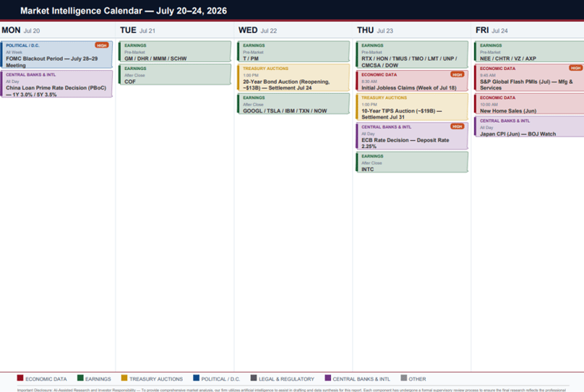Click the TREASURY AUCTIONS legend label

click(156, 379)
